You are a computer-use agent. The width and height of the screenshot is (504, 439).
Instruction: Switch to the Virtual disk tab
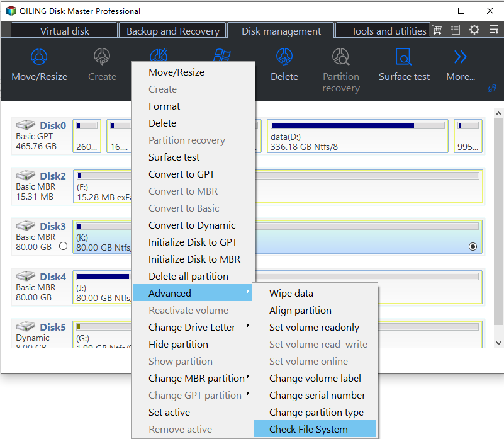point(64,31)
